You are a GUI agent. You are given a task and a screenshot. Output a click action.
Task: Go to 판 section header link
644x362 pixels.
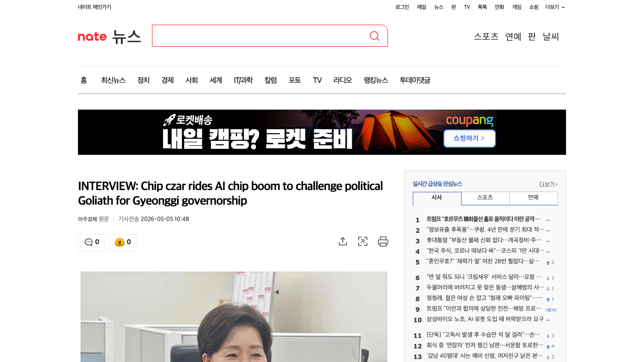point(532,36)
